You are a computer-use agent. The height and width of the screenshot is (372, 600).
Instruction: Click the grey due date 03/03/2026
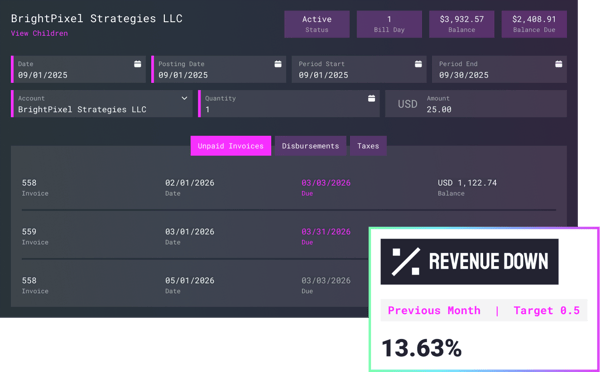326,281
